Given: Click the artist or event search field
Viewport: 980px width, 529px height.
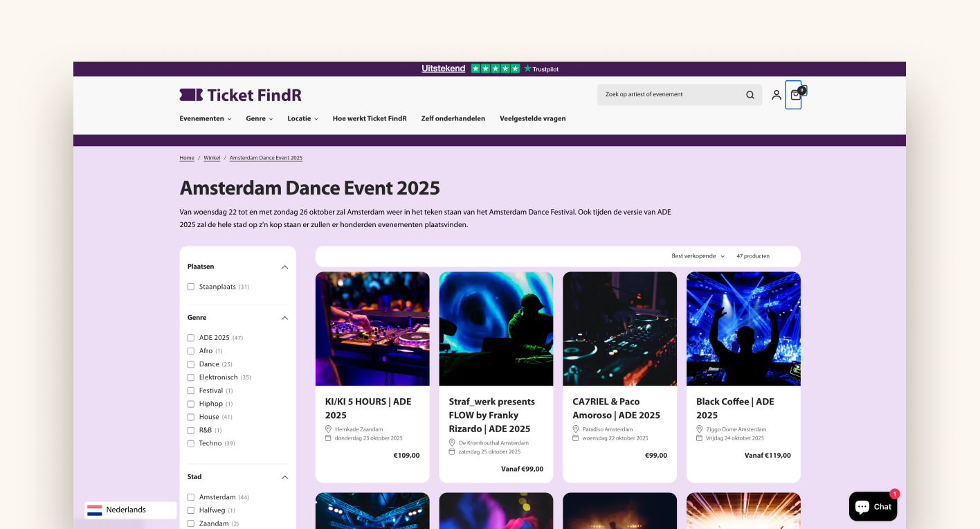Looking at the screenshot, I should coord(668,95).
